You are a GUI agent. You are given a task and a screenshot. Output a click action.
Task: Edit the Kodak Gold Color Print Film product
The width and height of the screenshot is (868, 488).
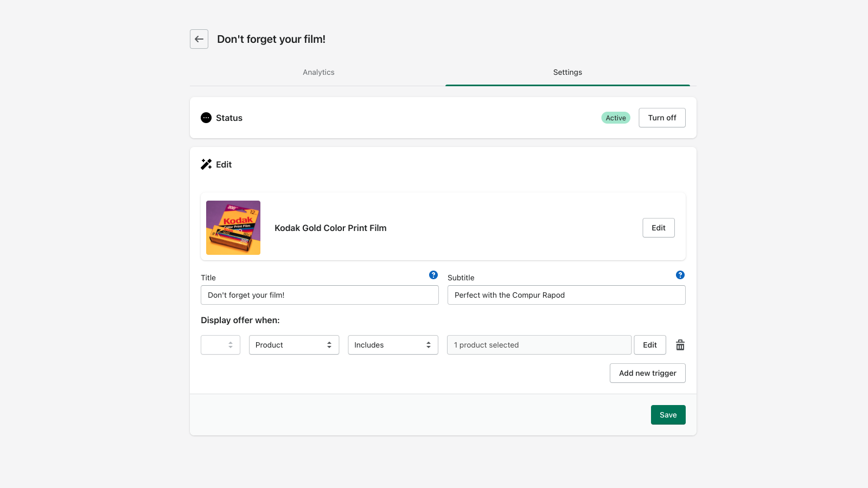point(658,228)
